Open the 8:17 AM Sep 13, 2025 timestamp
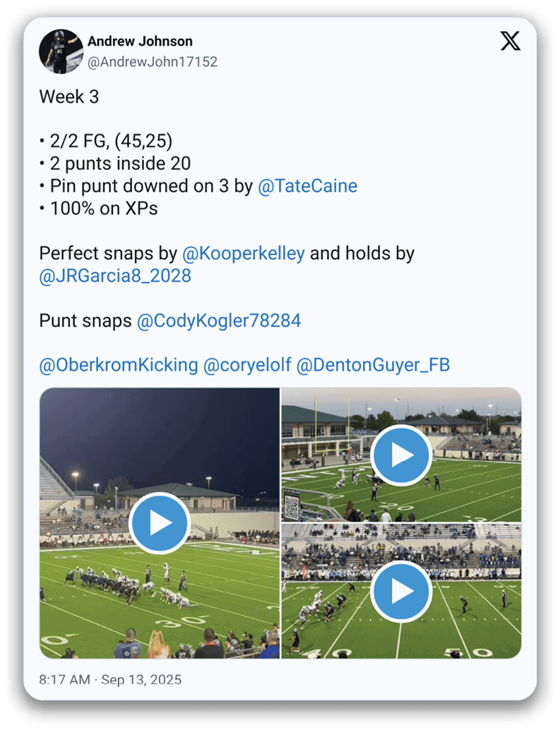560x730 pixels. 110,680
